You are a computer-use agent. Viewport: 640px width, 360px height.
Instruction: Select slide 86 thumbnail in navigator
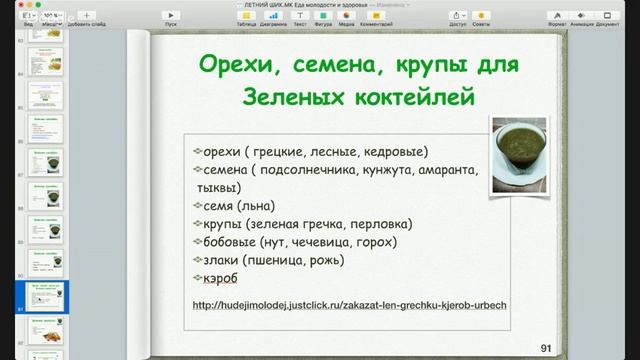click(46, 129)
